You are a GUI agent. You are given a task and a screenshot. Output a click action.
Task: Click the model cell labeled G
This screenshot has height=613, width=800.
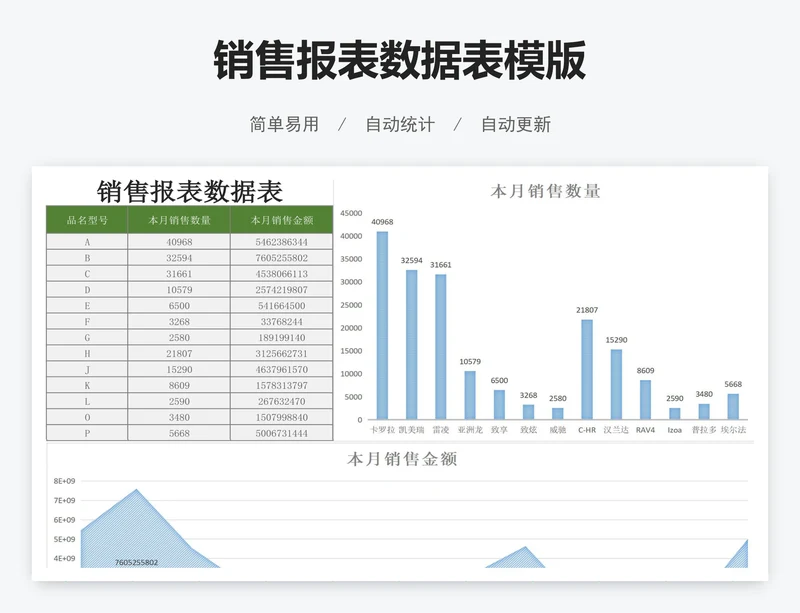(87, 337)
